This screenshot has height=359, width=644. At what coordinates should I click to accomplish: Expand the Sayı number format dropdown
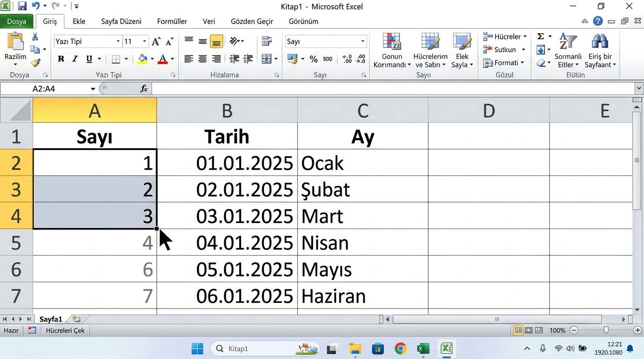click(x=362, y=42)
